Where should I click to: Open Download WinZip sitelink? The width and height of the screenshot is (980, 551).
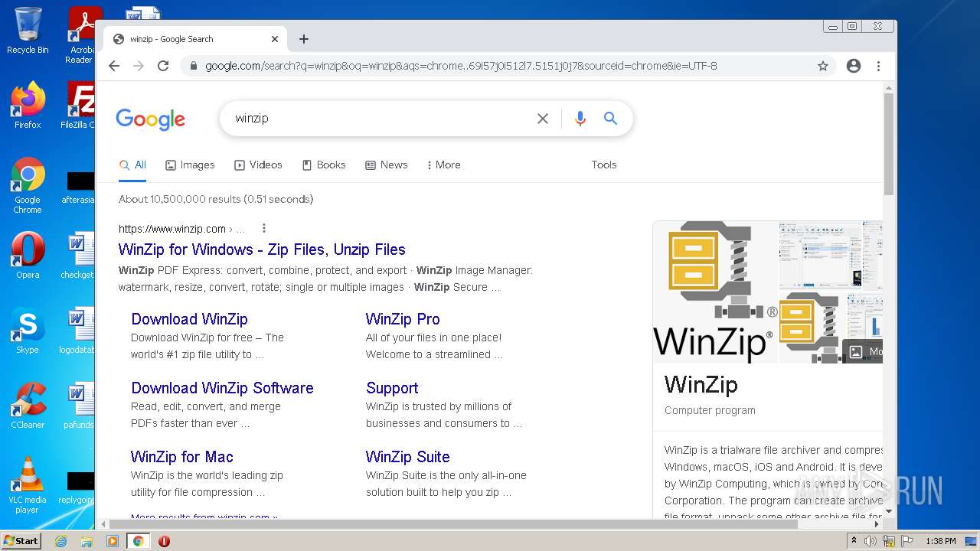[x=189, y=319]
